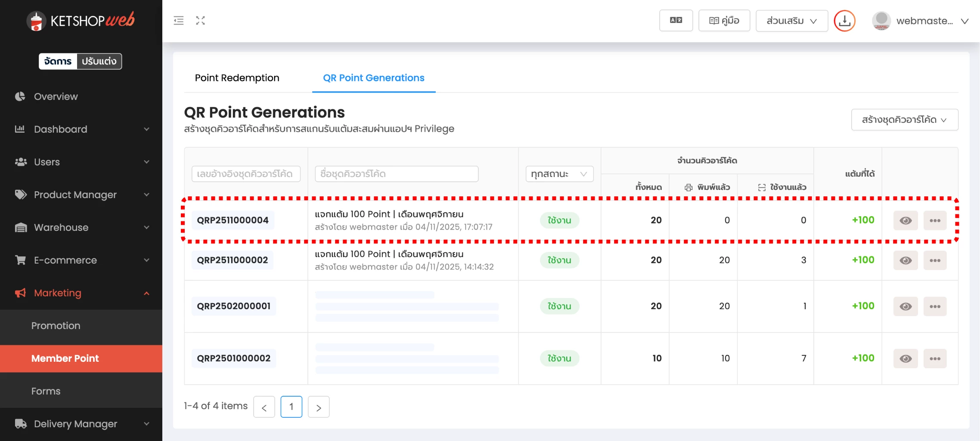980x441 pixels.
Task: Open more options for QRP2511000004
Action: pyautogui.click(x=935, y=220)
